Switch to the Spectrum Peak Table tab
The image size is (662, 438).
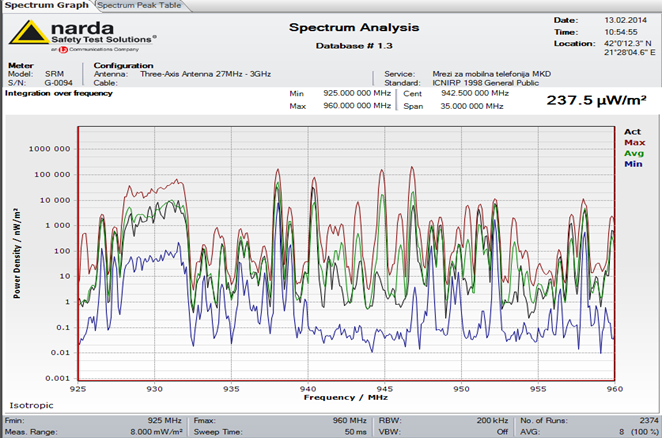[137, 6]
